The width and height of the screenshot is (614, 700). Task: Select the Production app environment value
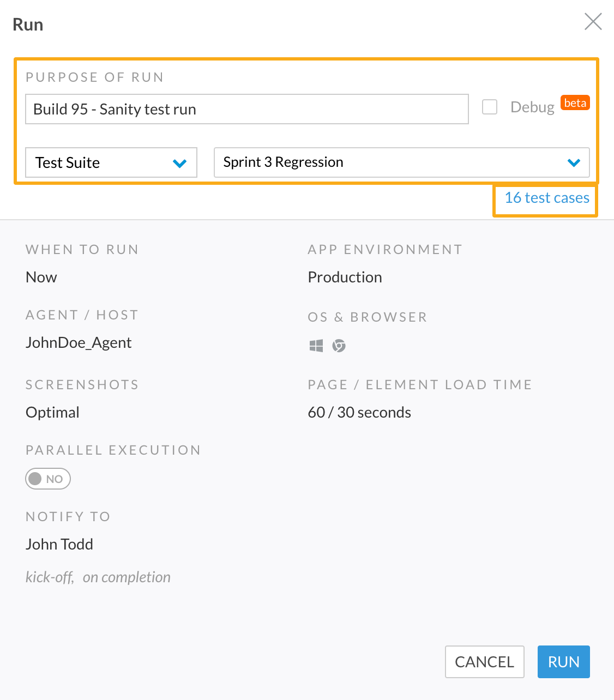[345, 277]
